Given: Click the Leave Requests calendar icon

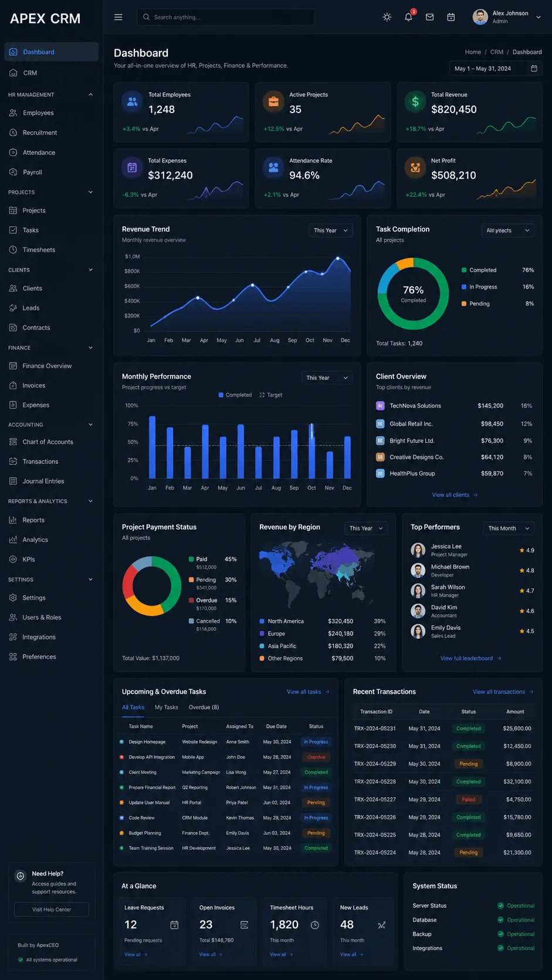Looking at the screenshot, I should click(x=174, y=925).
